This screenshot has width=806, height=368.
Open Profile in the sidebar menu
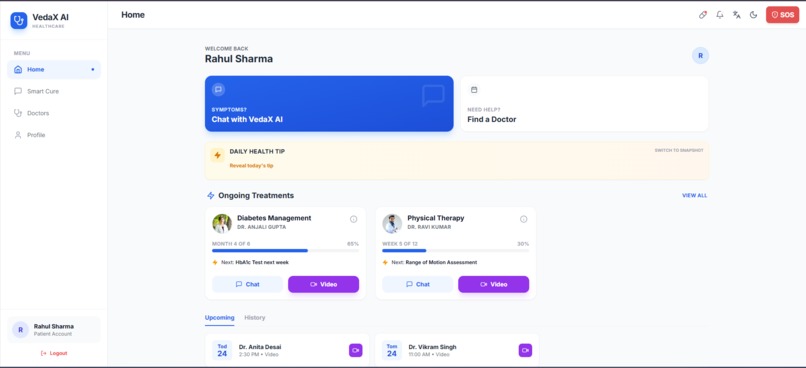[x=54, y=135]
